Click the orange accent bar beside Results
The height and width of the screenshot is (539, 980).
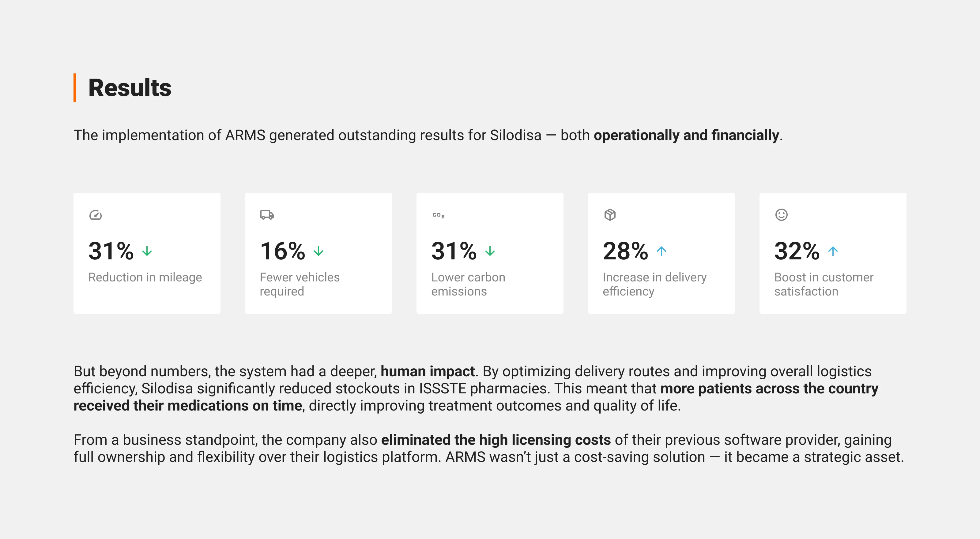click(x=74, y=88)
